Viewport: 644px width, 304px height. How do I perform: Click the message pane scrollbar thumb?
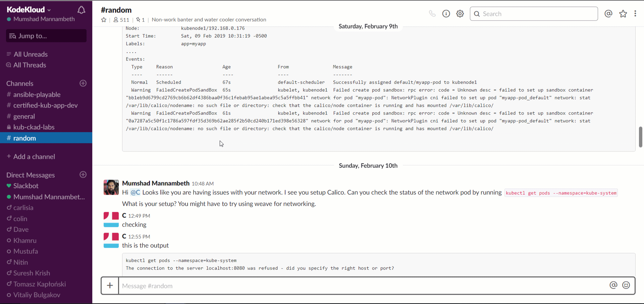pyautogui.click(x=640, y=137)
